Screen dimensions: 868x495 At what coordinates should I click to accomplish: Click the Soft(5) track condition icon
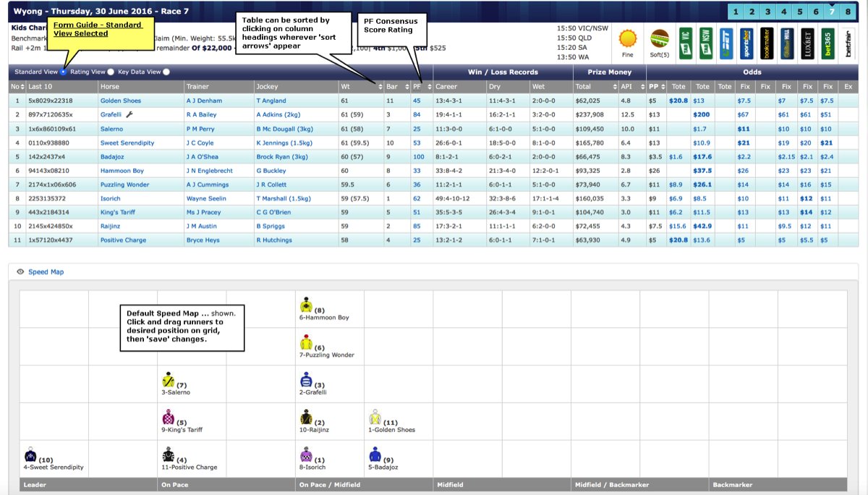tap(659, 39)
